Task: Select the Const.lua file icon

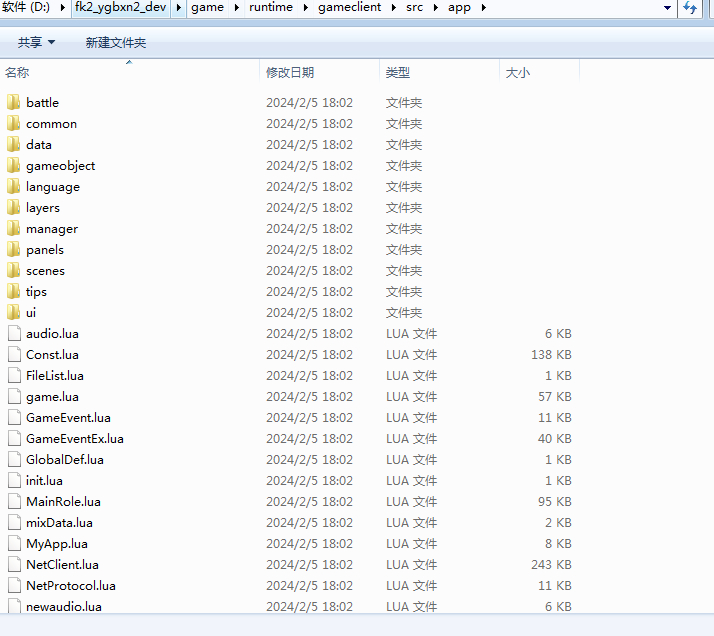Action: (x=13, y=354)
